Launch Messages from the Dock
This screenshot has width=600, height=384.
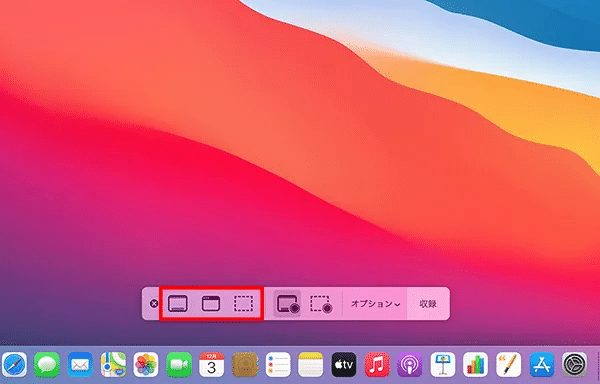[47, 364]
